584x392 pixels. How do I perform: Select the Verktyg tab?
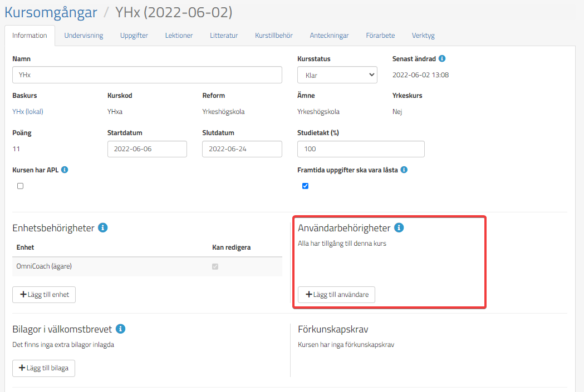pos(423,36)
